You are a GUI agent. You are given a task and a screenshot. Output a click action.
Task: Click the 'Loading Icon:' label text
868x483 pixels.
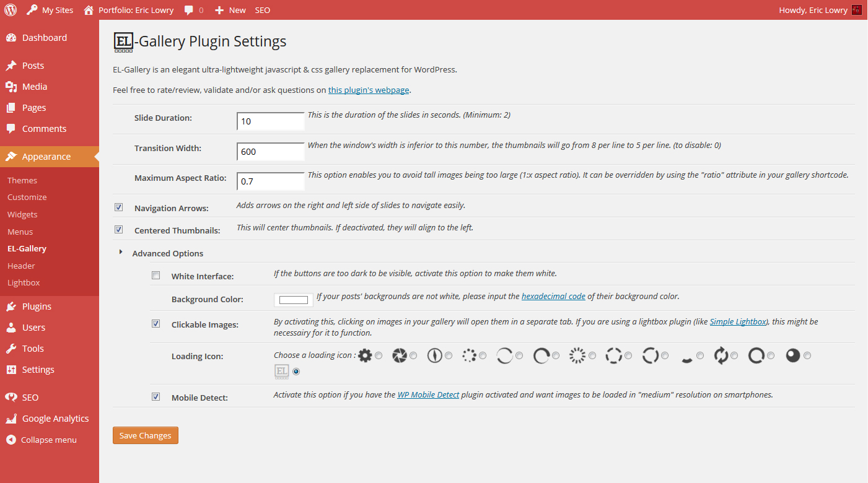point(198,357)
